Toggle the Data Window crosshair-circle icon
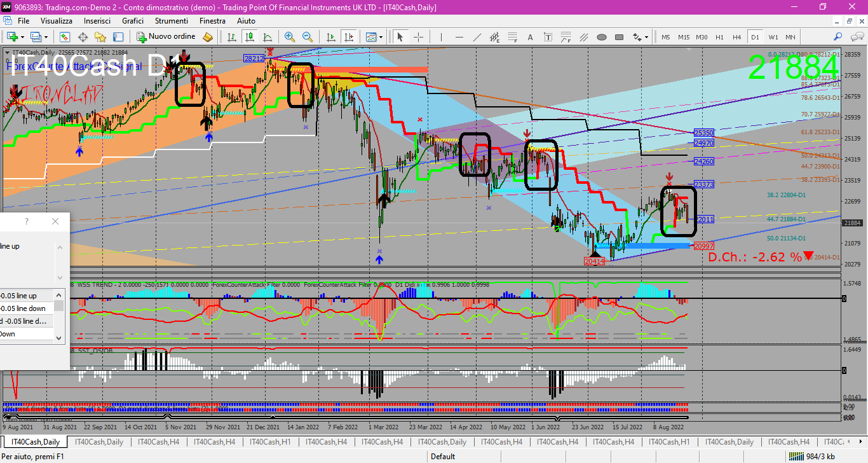868x463 pixels. (x=83, y=37)
